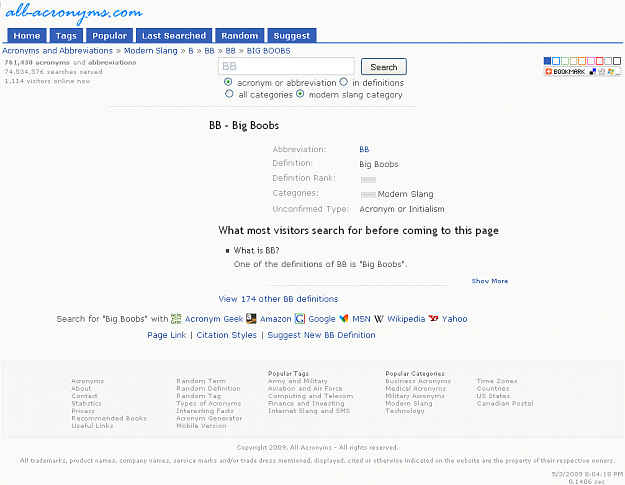
Task: Click Acronyms and Abbreviations breadcrumb
Action: (x=57, y=51)
